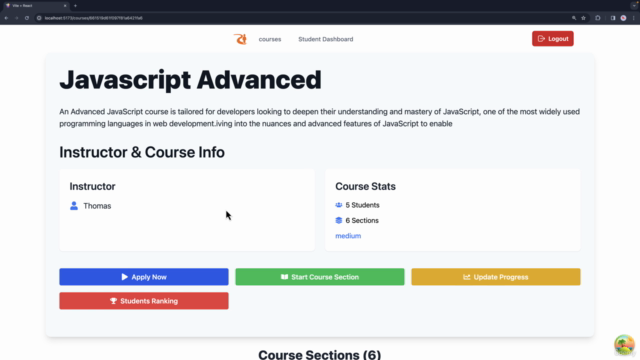The image size is (640, 360).
Task: Click the red Logout button
Action: [553, 39]
